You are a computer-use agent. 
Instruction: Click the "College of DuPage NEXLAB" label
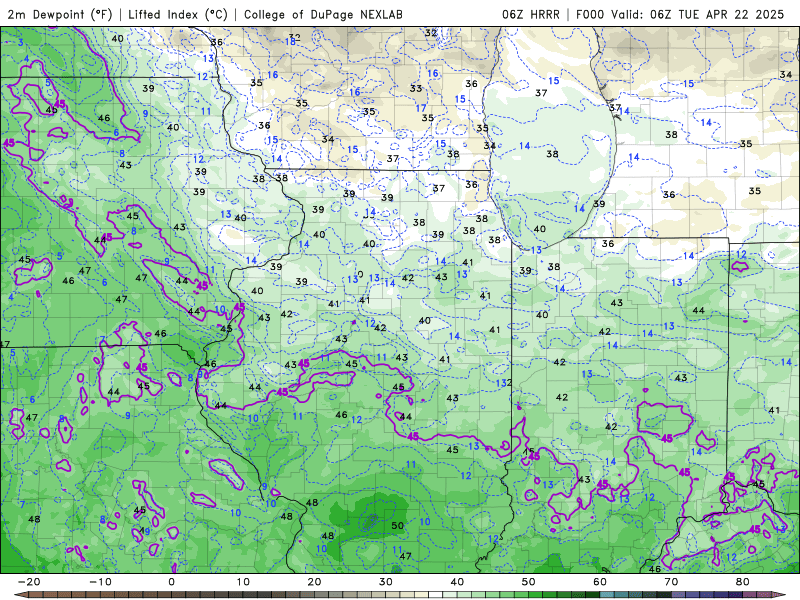[323, 14]
